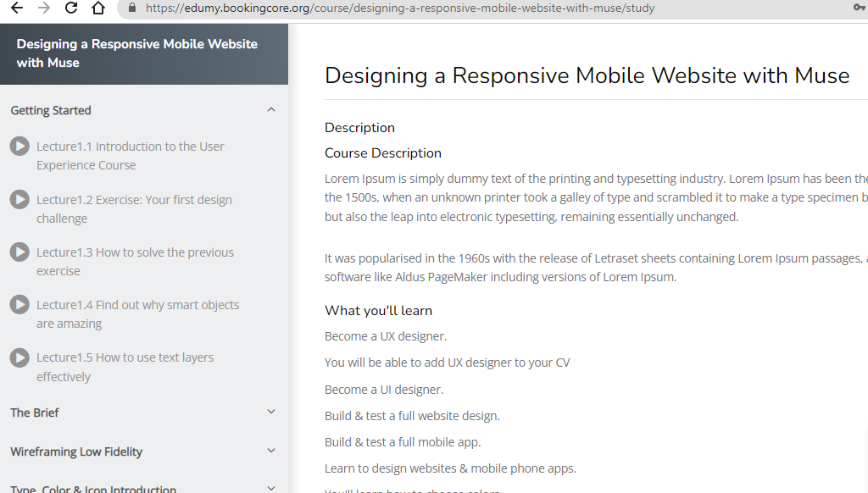
Task: Open Lecture1.5 How to use text layers
Action: click(125, 367)
